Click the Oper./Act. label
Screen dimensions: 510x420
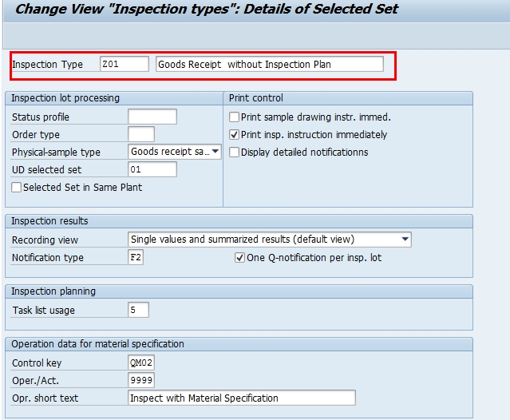point(35,381)
